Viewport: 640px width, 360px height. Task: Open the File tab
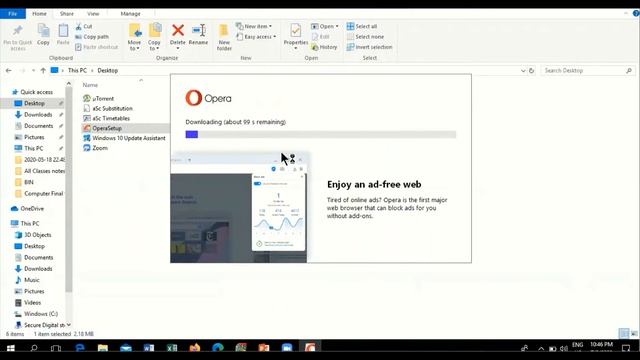[13, 13]
